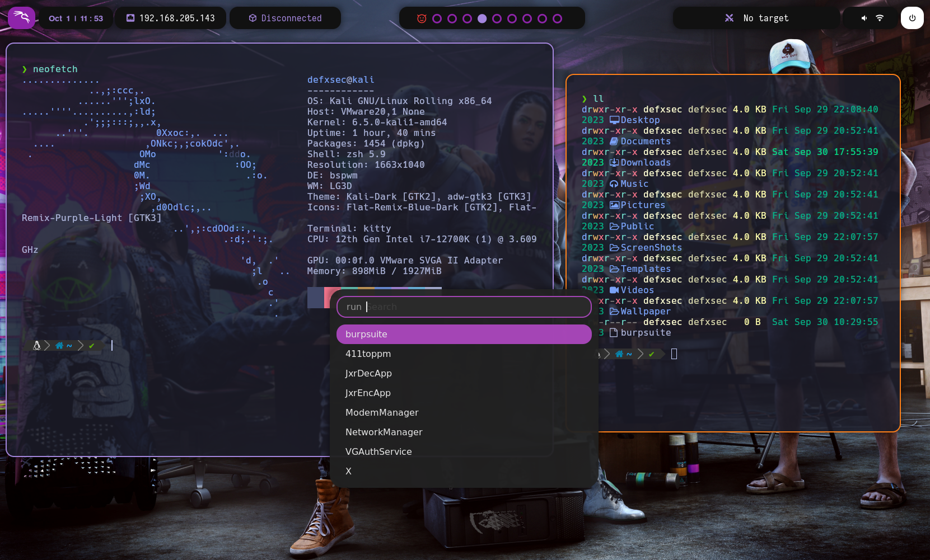The width and height of the screenshot is (930, 560).
Task: Click the folder icon next to Public
Action: tap(614, 226)
